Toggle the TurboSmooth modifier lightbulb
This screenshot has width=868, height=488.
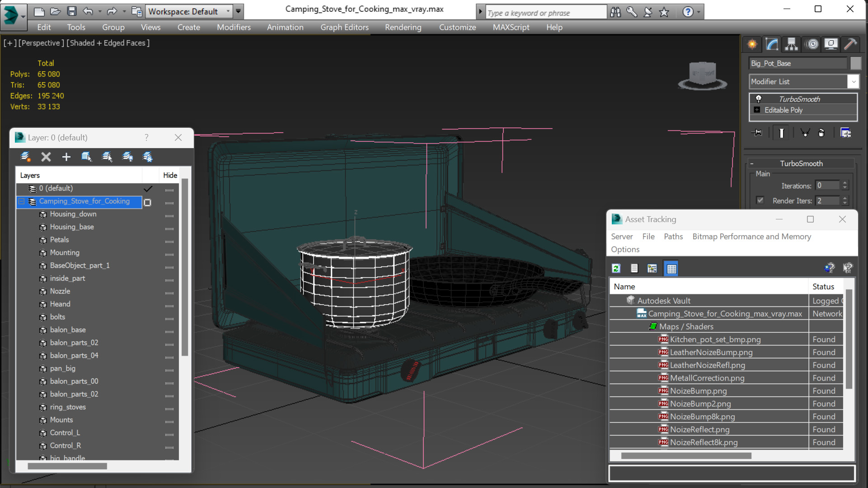pos(759,99)
